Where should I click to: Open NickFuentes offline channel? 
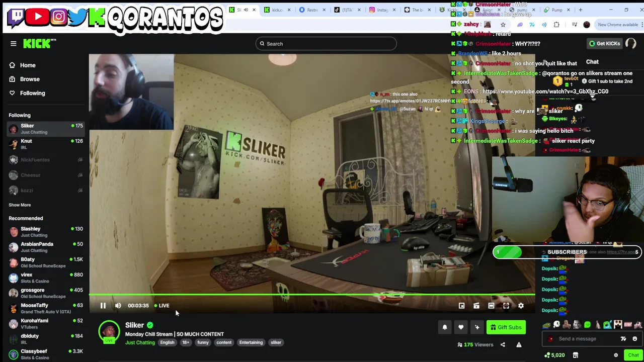click(45, 160)
